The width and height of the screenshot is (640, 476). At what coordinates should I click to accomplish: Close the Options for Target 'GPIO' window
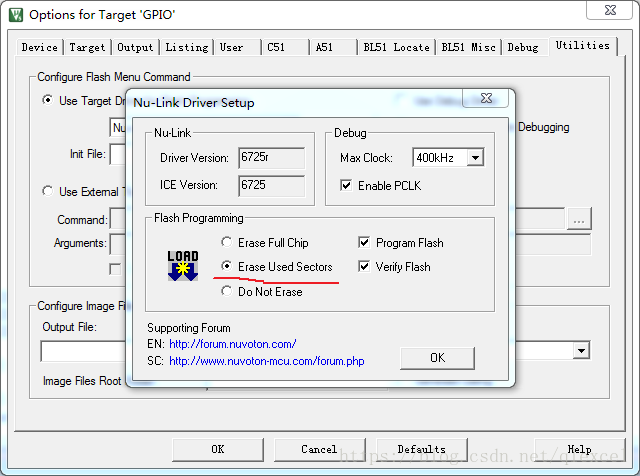click(x=610, y=10)
